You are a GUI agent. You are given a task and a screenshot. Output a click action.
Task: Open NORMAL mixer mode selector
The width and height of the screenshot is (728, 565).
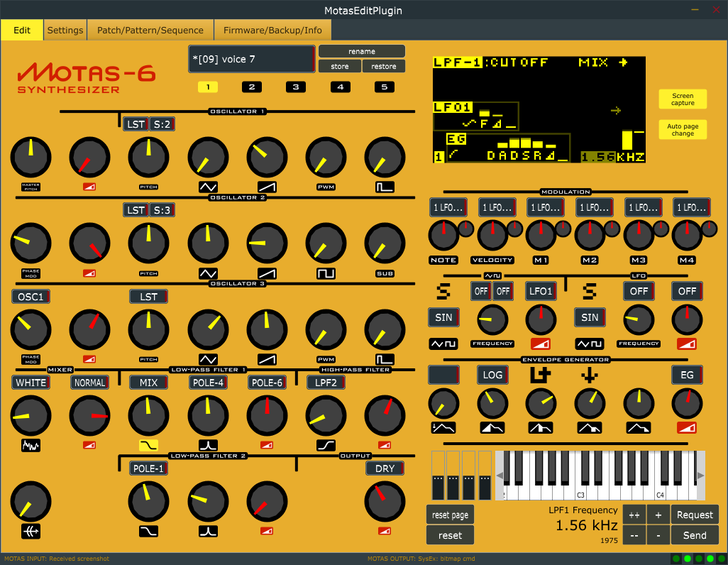(89, 383)
